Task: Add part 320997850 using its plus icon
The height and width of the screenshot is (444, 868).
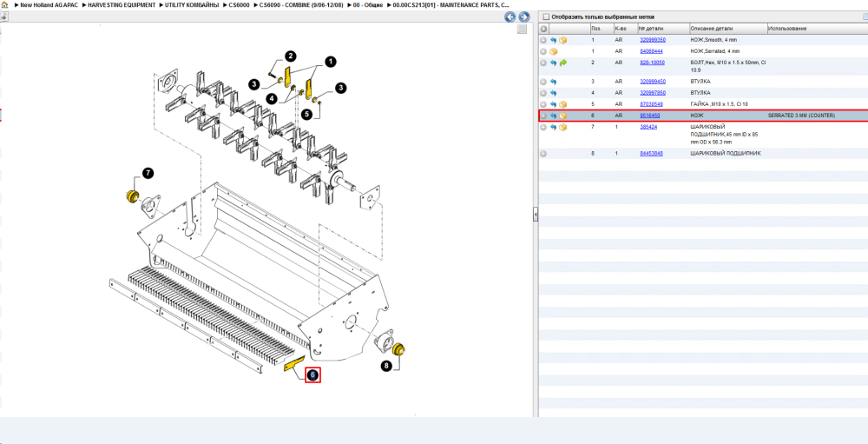Action: tap(543, 93)
